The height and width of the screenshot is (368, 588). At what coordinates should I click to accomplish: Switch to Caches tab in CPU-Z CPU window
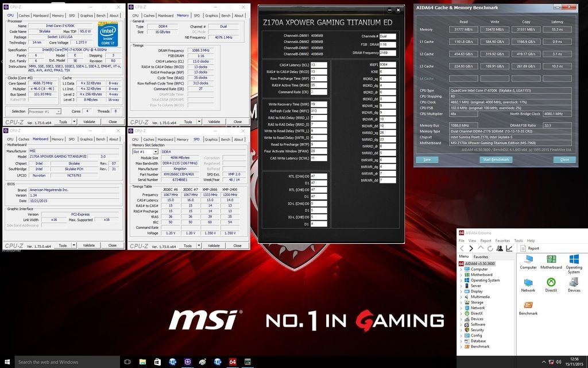click(24, 16)
